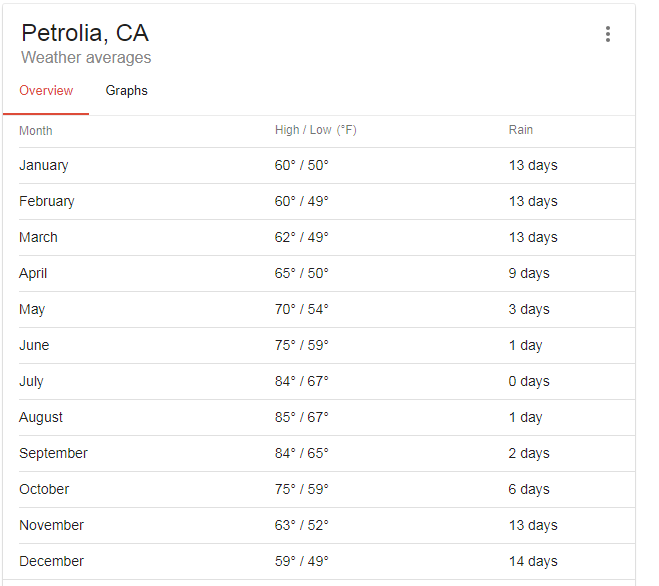Click the Month column header
Image resolution: width=659 pixels, height=586 pixels.
point(36,131)
